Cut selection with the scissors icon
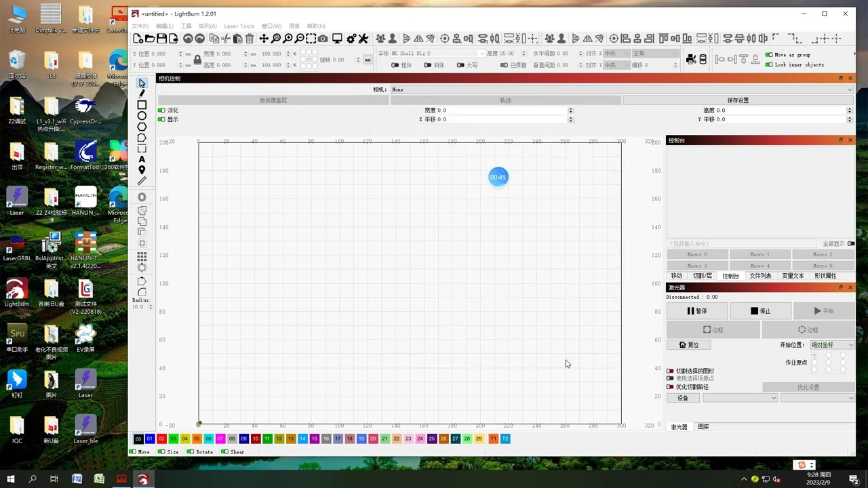 [226, 39]
